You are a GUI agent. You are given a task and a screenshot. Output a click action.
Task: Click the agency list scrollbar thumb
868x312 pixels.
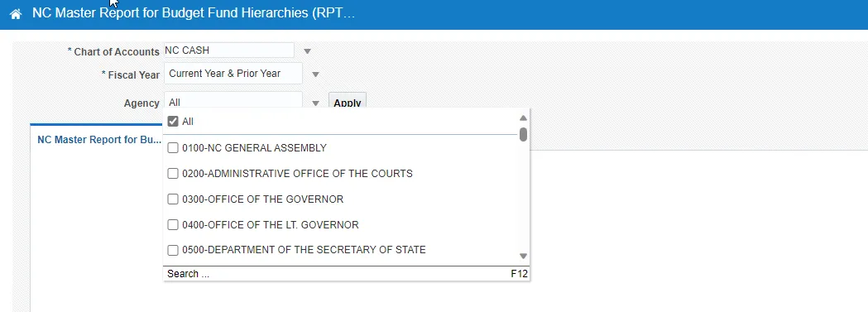click(523, 134)
